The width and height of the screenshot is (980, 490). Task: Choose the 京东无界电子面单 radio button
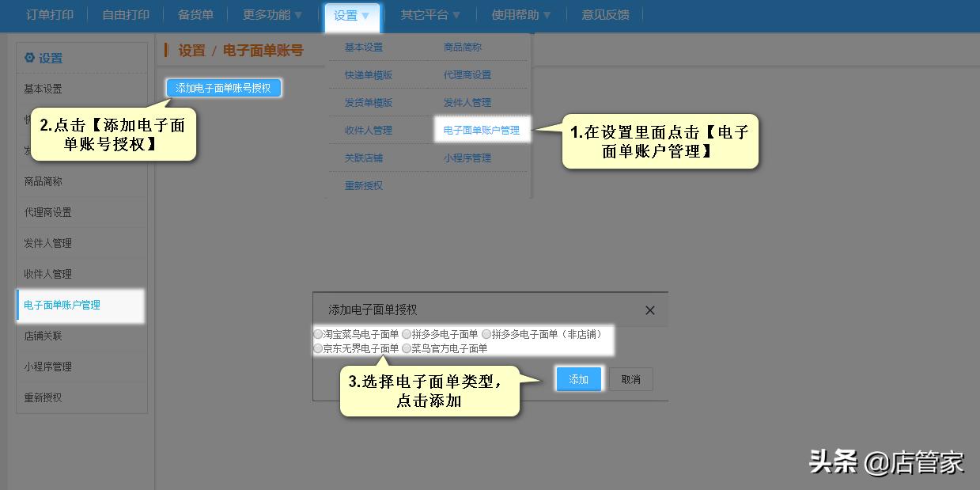(319, 346)
